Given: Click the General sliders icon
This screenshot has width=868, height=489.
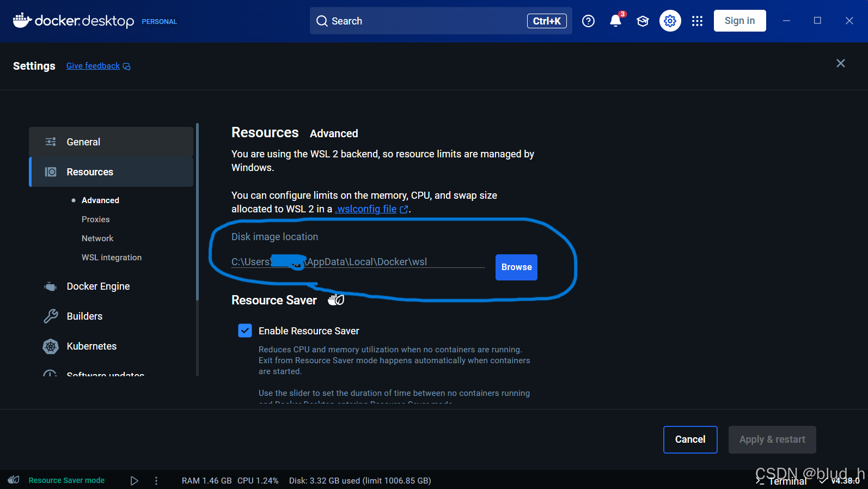Looking at the screenshot, I should coord(51,142).
